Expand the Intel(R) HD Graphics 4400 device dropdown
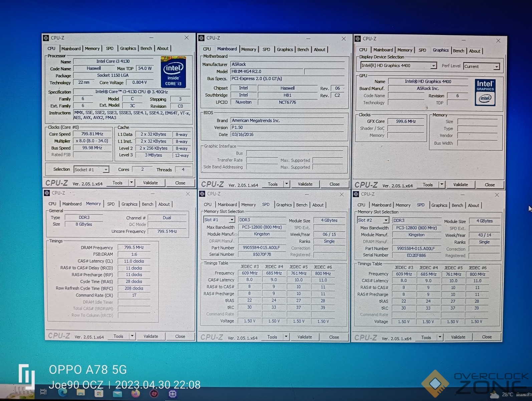This screenshot has height=401, width=532. [x=433, y=66]
